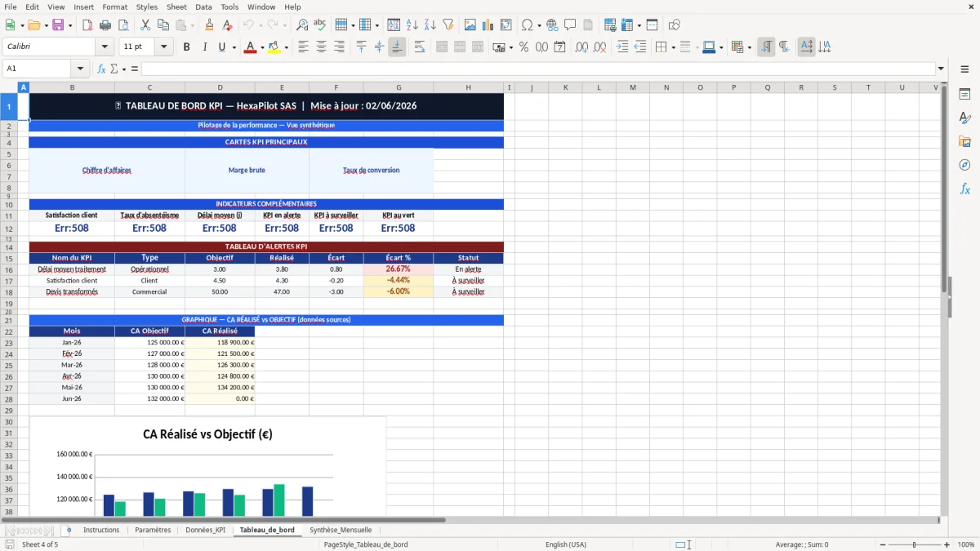Click the Cut scissors icon
The image size is (980, 551).
pos(145,25)
